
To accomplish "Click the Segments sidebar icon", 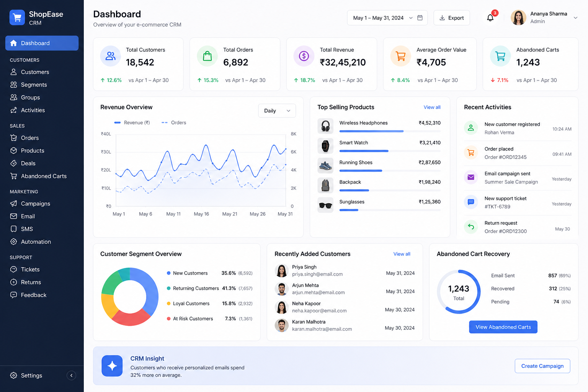I will coord(14,85).
